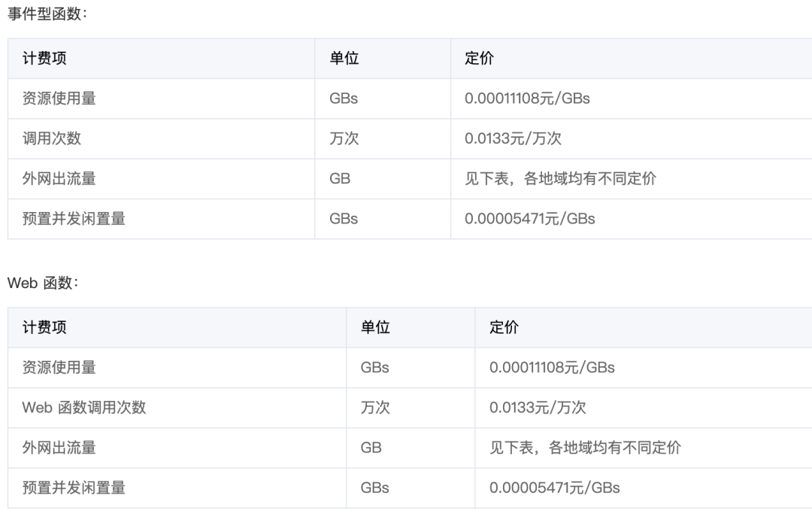
Task: Click 见下表 pricing note in Web function table
Action: click(x=585, y=448)
